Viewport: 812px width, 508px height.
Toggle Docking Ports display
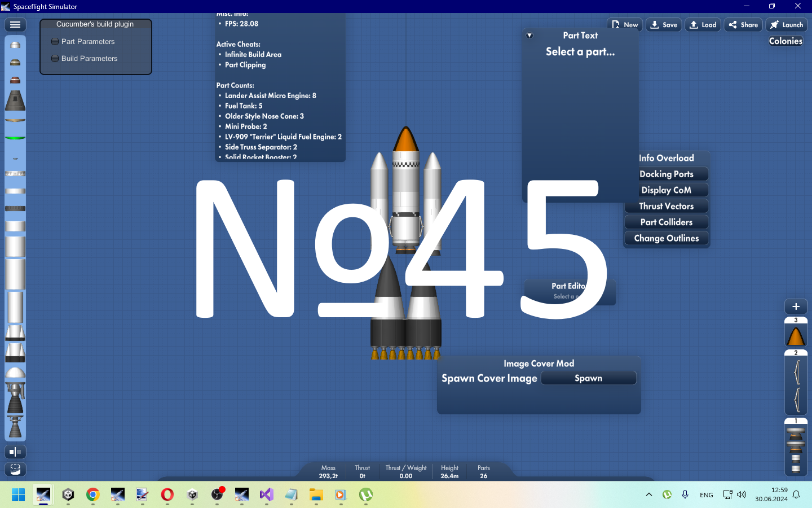(667, 174)
